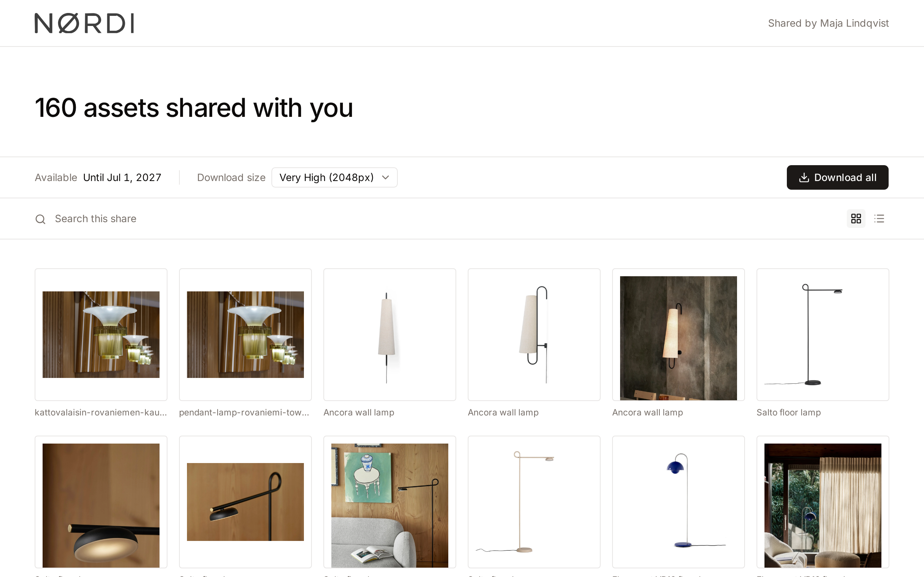Click the search magnifier icon
924x577 pixels.
point(40,219)
